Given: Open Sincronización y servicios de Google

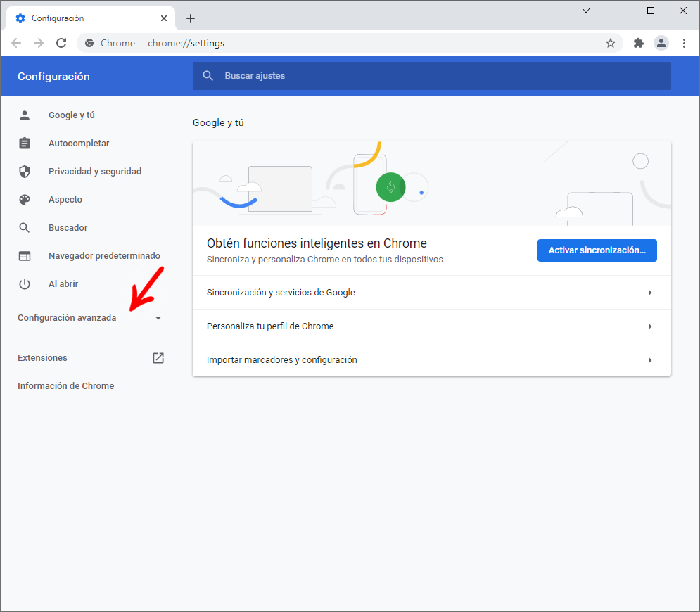Looking at the screenshot, I should [x=432, y=293].
